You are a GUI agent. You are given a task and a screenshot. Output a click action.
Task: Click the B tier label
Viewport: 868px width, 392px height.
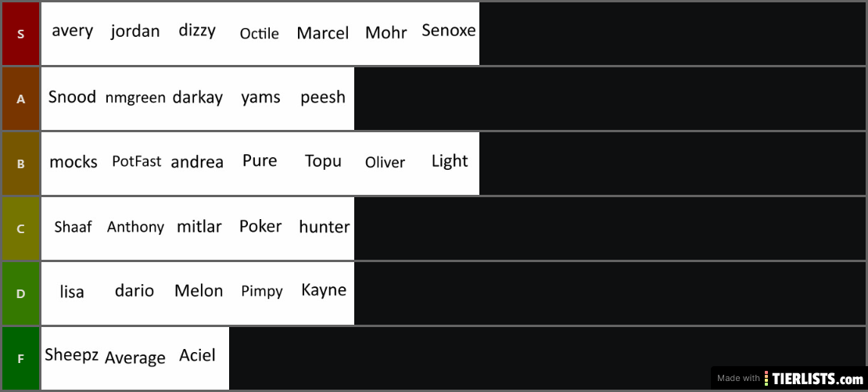coord(20,164)
